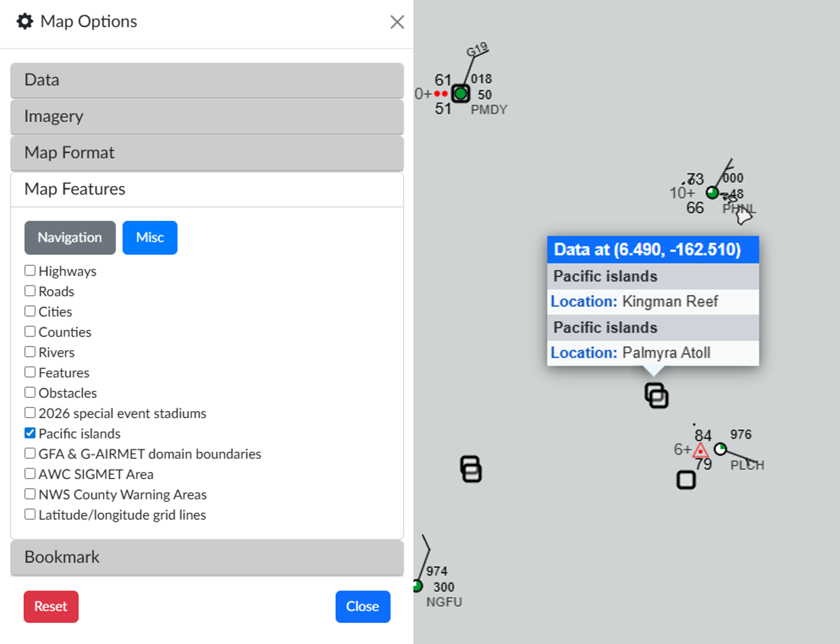Click the PMDY station plot circle
840x644 pixels.
click(x=460, y=93)
